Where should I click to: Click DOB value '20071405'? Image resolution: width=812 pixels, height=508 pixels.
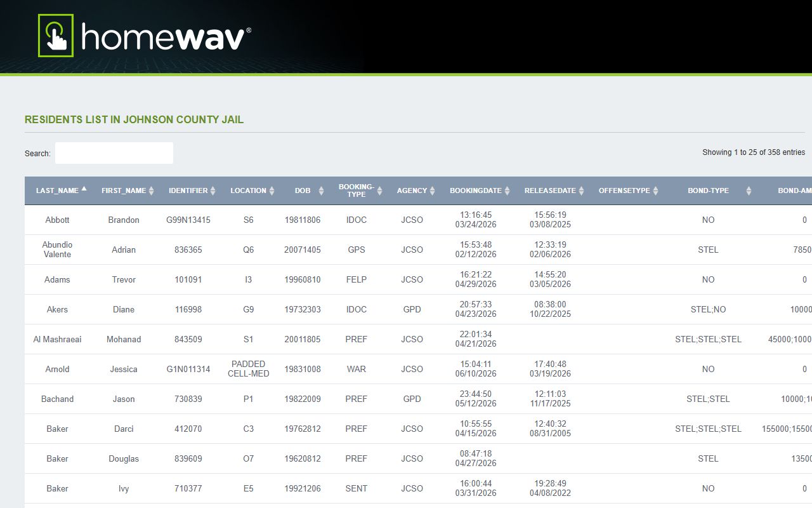click(303, 250)
